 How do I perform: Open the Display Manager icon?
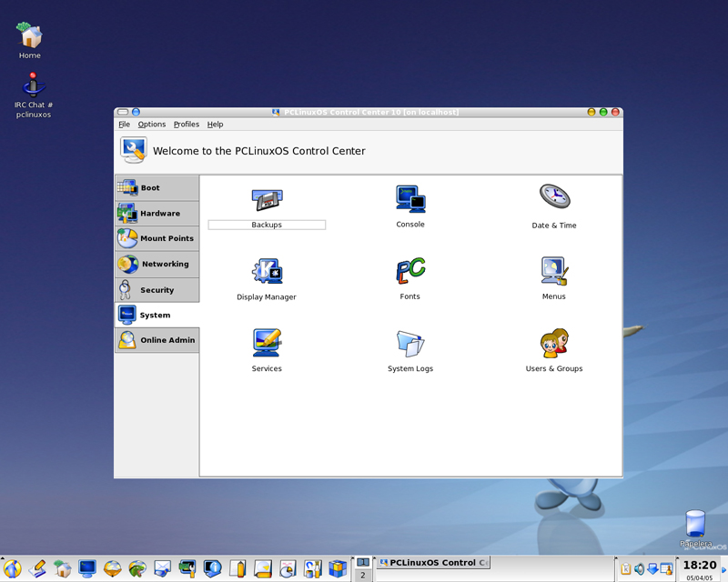coord(267,271)
